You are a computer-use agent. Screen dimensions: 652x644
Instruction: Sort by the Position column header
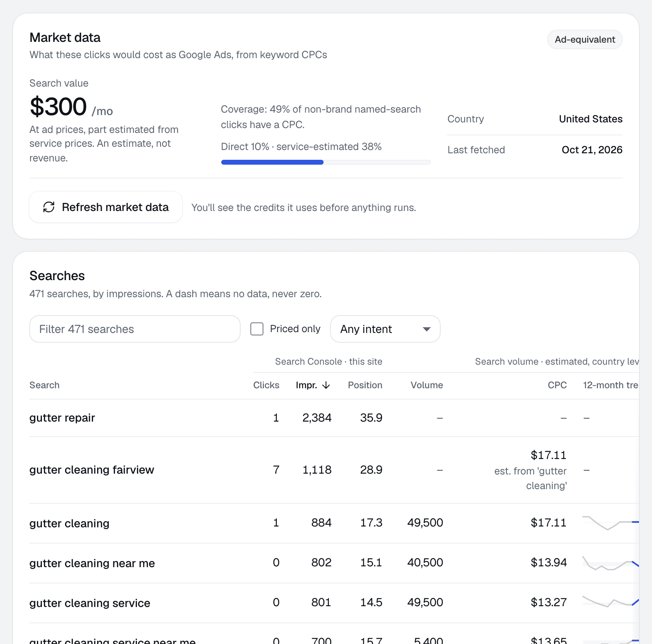[x=365, y=385]
